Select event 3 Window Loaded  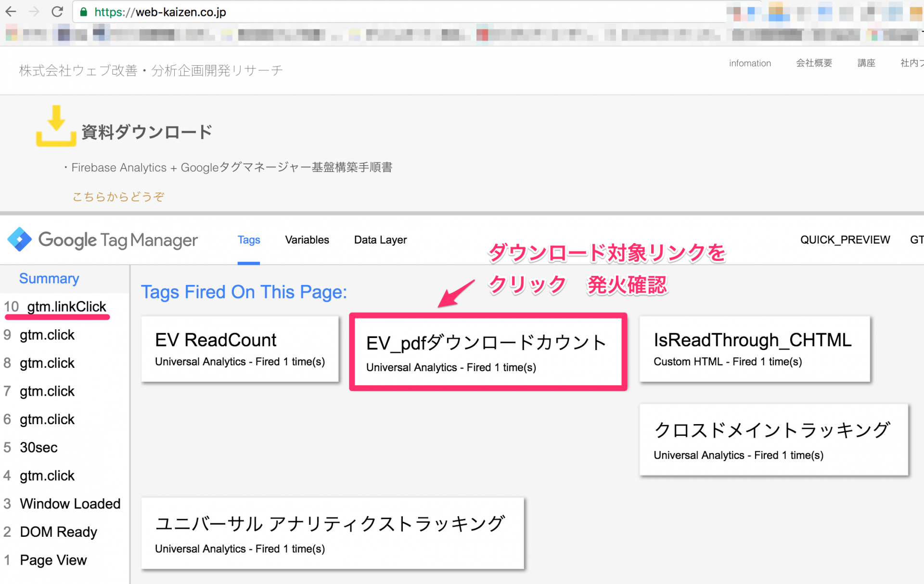tap(62, 504)
